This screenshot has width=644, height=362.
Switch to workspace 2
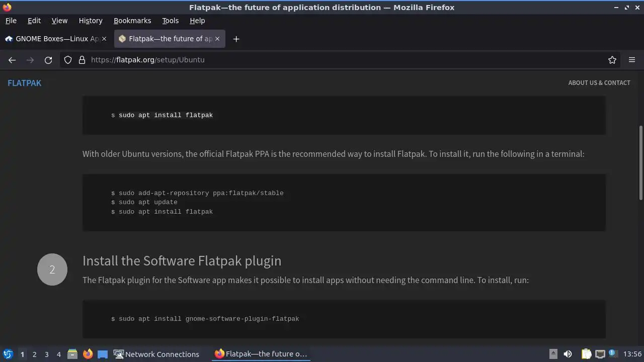[x=34, y=354]
